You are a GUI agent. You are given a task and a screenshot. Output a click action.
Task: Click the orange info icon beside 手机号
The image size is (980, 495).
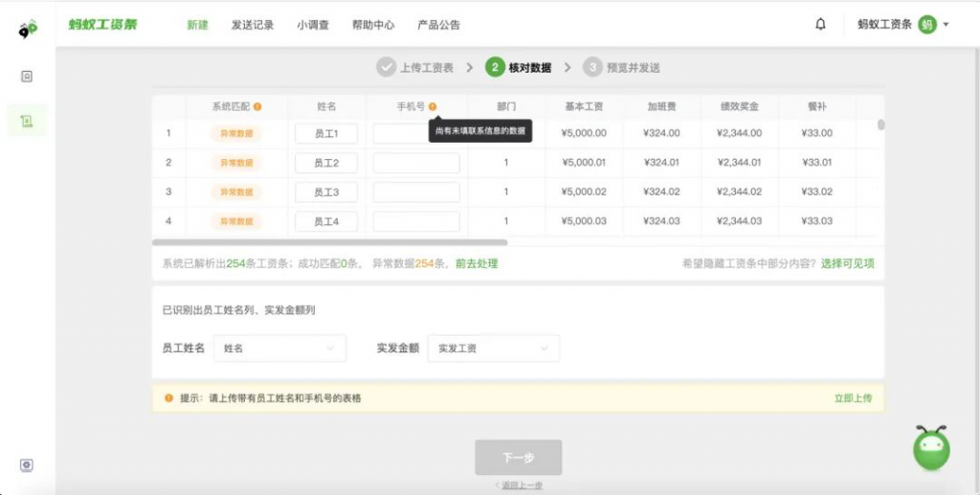[x=433, y=107]
